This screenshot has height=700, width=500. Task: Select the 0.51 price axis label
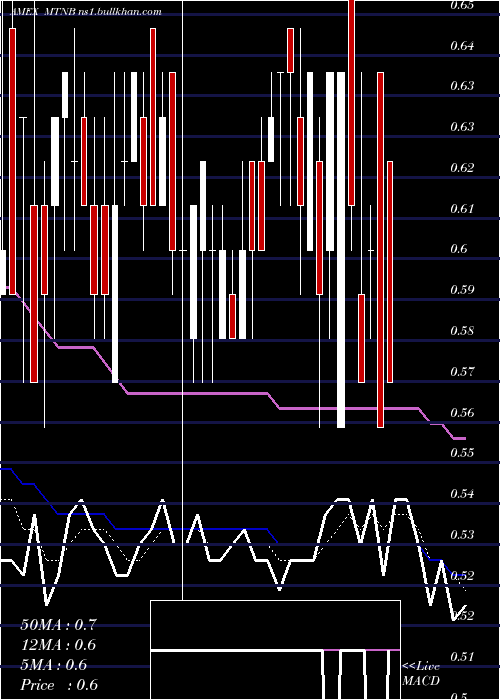tap(462, 657)
